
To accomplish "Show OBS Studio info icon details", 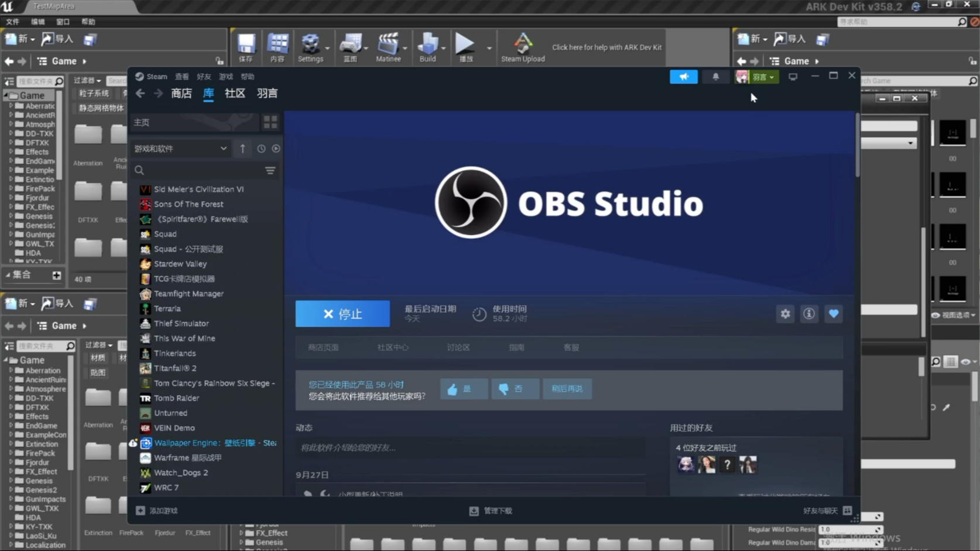I will coord(809,314).
